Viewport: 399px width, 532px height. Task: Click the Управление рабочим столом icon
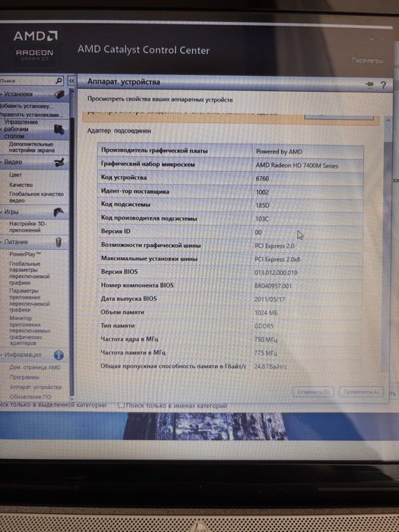pos(59,129)
